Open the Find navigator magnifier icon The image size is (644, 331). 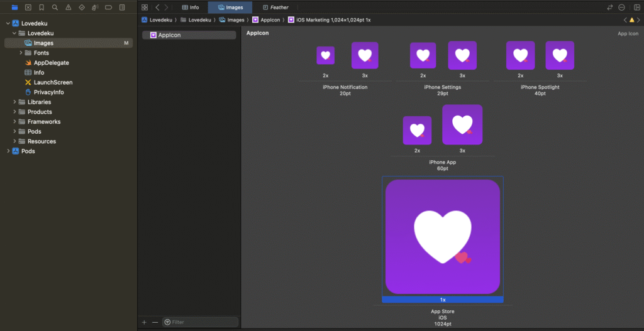click(x=55, y=8)
